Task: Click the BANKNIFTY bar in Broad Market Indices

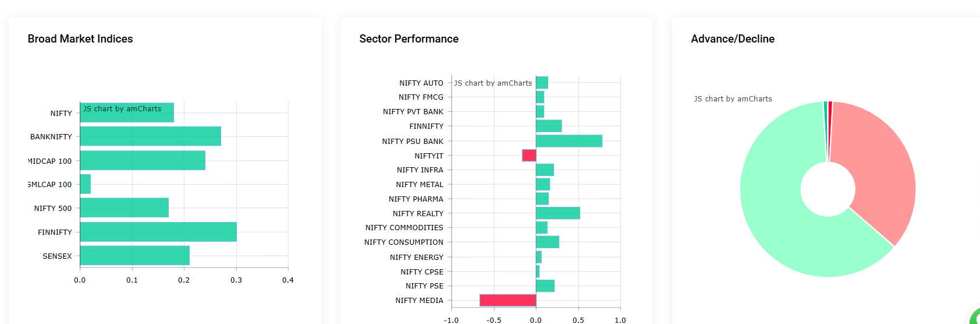Action: [150, 136]
